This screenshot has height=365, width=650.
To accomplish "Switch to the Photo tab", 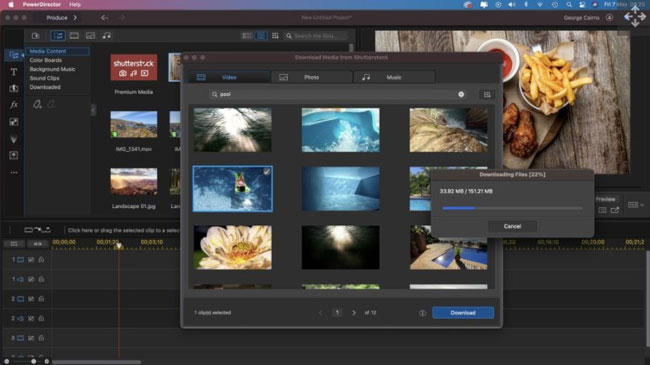I will pyautogui.click(x=311, y=77).
